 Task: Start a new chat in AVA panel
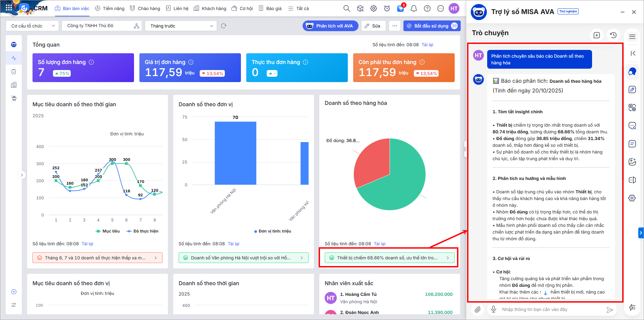tap(596, 35)
